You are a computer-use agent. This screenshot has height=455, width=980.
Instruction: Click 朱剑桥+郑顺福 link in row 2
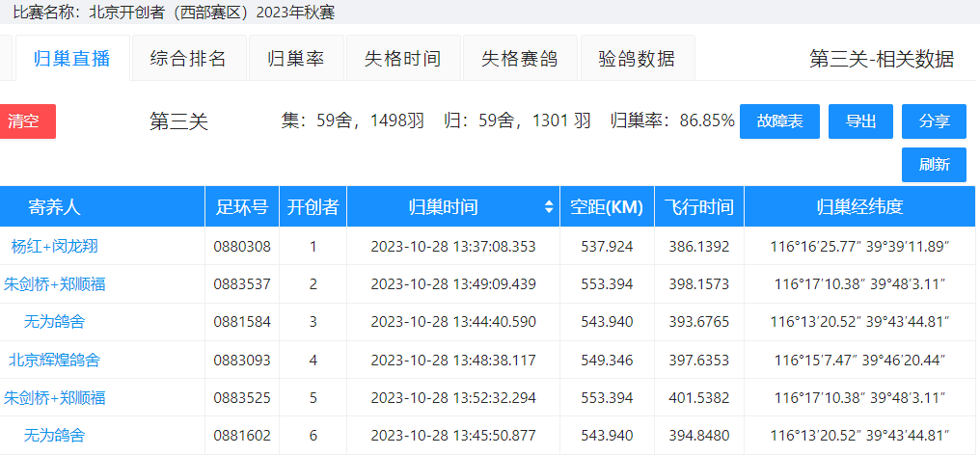coord(55,284)
